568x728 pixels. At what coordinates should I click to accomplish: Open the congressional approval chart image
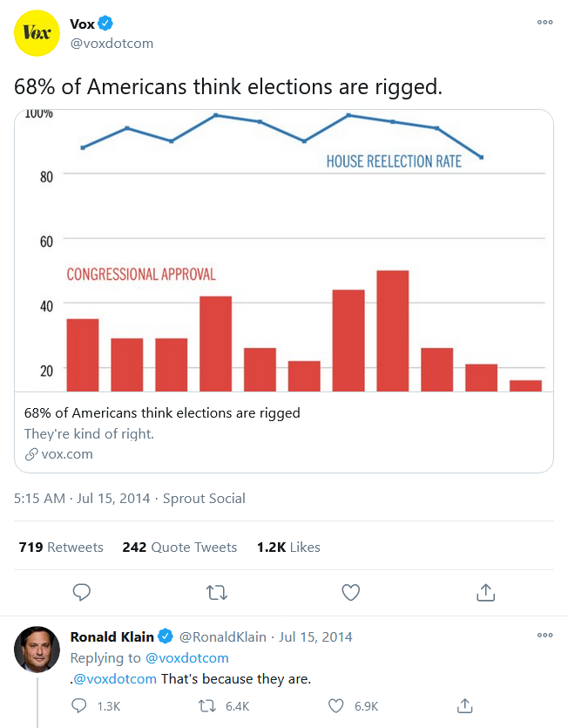pos(284,251)
